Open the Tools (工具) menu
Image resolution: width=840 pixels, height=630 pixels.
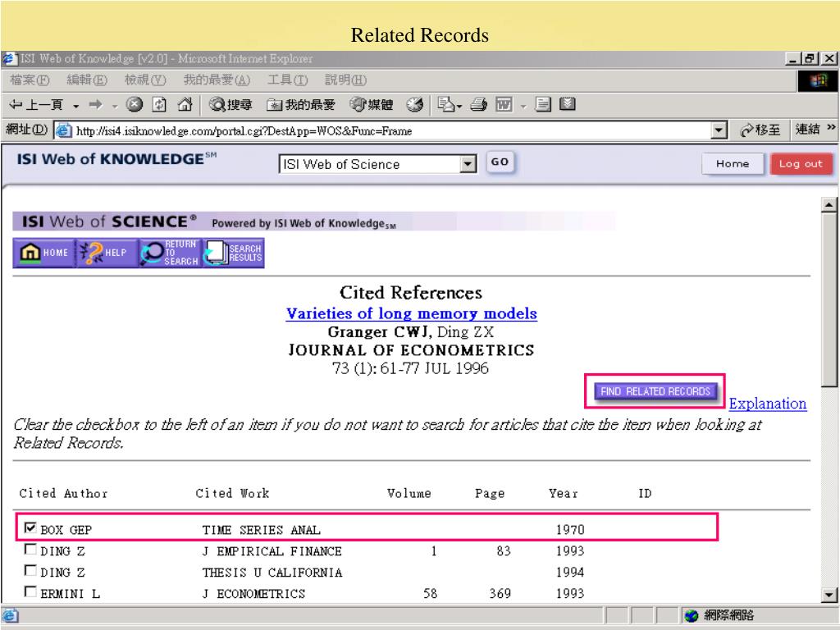[288, 80]
